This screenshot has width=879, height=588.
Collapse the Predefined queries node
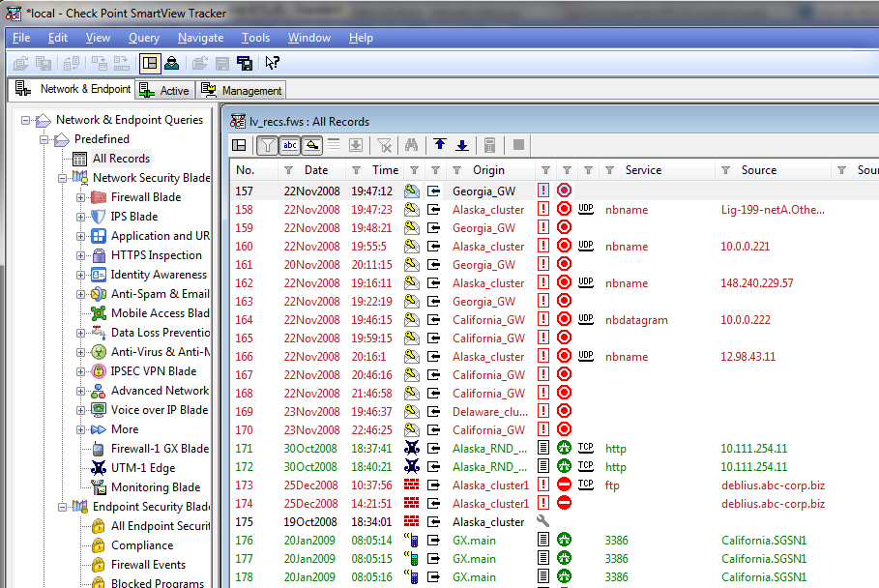pos(45,138)
